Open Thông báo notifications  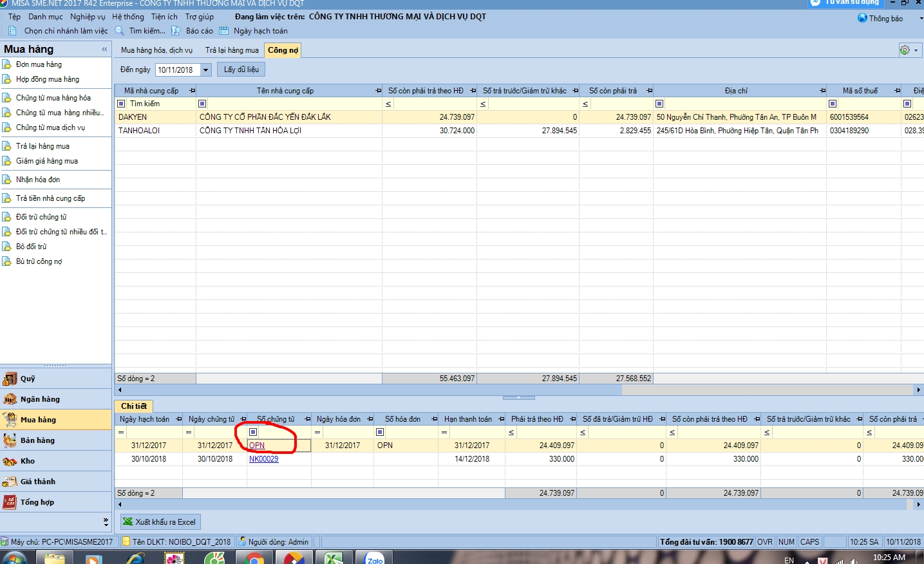[880, 19]
